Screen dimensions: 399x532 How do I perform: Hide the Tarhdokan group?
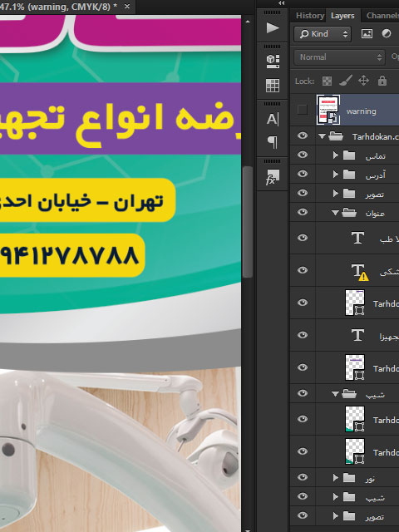(303, 135)
